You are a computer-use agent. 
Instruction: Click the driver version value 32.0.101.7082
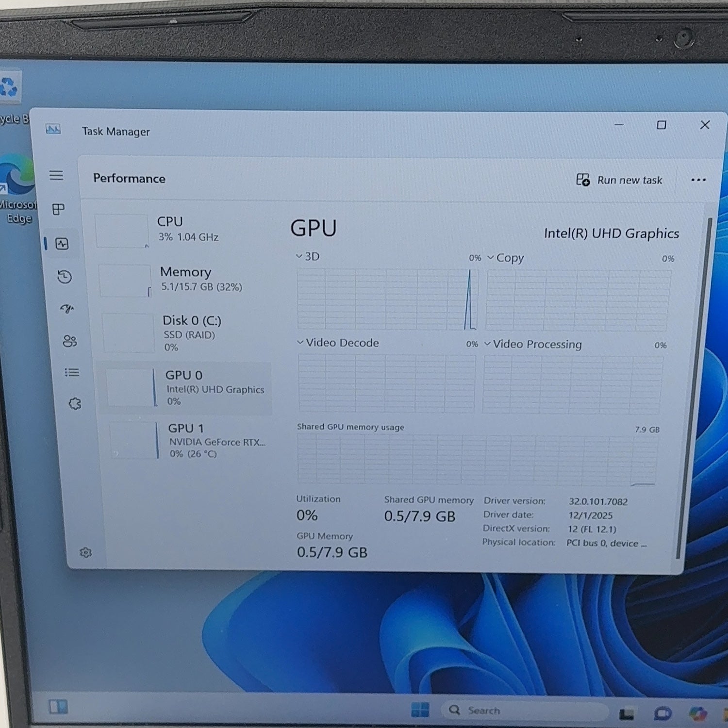[x=598, y=501]
